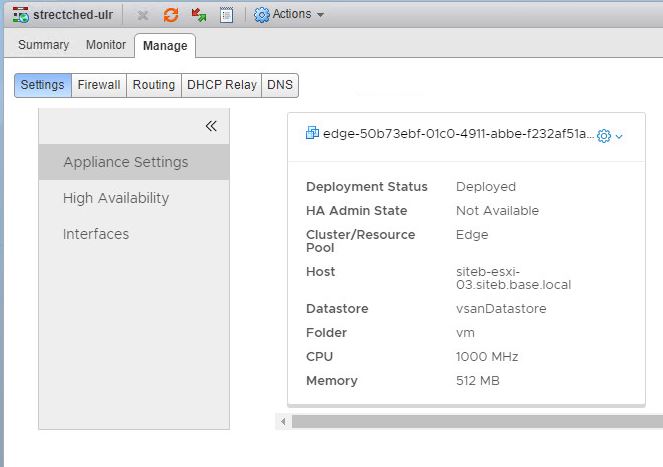Switch to the Summary tab

point(44,45)
